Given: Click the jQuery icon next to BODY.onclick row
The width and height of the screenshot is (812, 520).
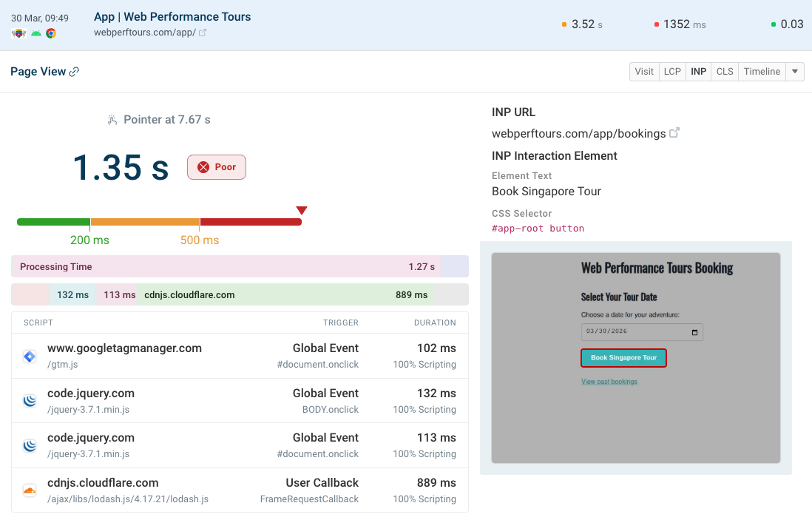Looking at the screenshot, I should (x=29, y=400).
